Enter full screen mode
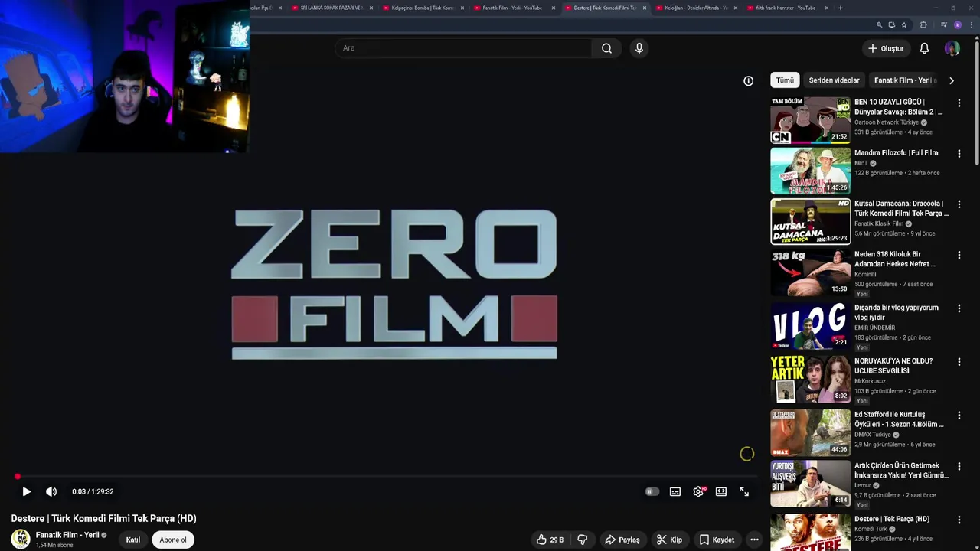This screenshot has width=980, height=551. pyautogui.click(x=744, y=492)
